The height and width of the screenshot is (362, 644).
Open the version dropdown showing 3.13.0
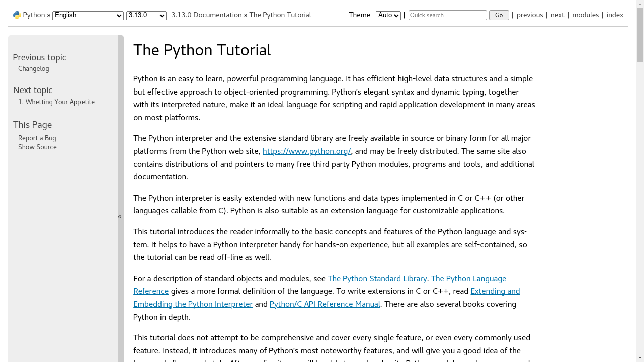point(146,15)
